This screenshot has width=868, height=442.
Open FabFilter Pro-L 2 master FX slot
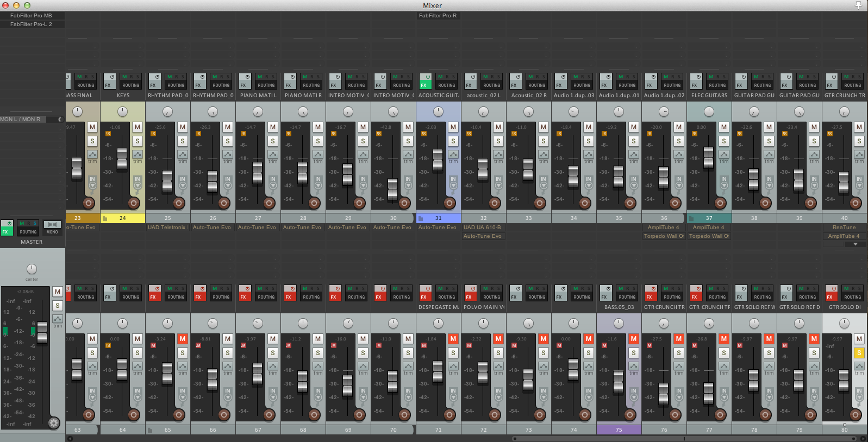tap(32, 24)
